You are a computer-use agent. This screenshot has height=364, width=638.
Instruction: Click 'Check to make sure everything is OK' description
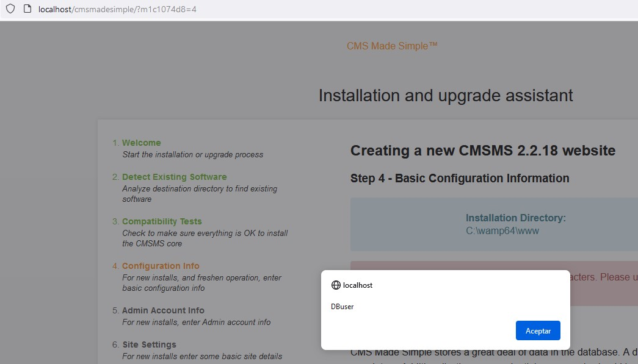click(205, 238)
